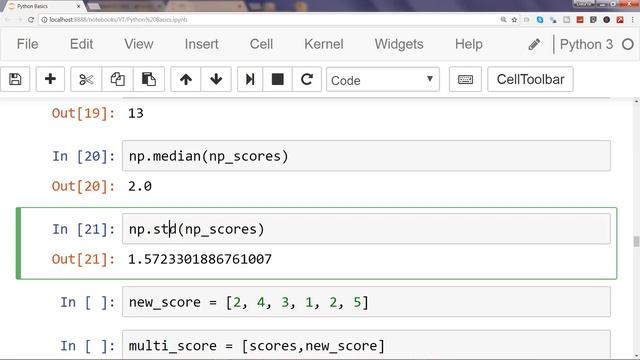Go back in the browser
The width and height of the screenshot is (640, 360).
pos(7,20)
